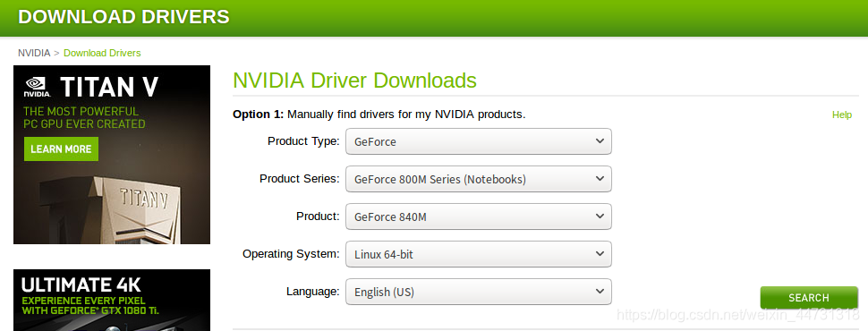
Task: Click the LEARN MORE button in Titan V ad
Action: pyautogui.click(x=61, y=149)
